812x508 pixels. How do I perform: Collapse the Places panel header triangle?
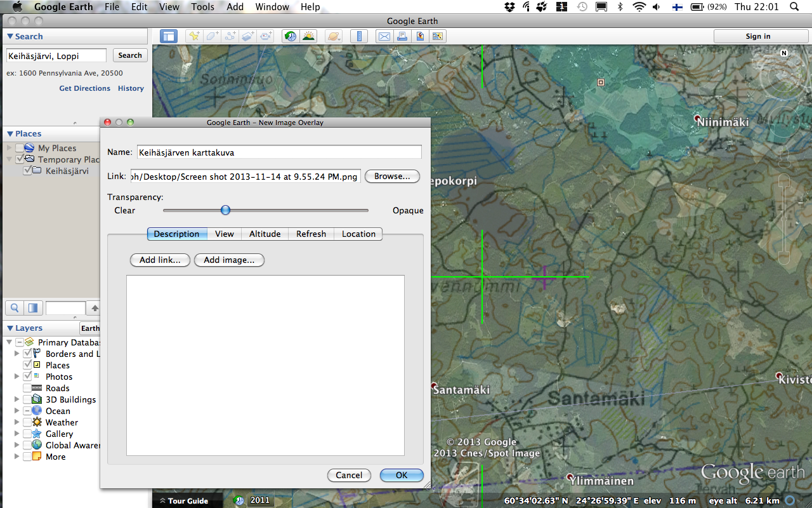[10, 134]
